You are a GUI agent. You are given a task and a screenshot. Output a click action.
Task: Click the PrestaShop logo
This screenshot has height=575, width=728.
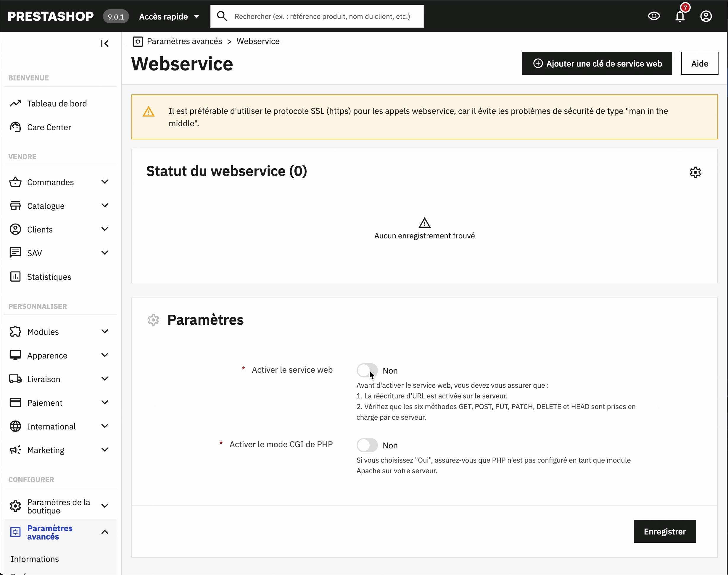pyautogui.click(x=51, y=16)
